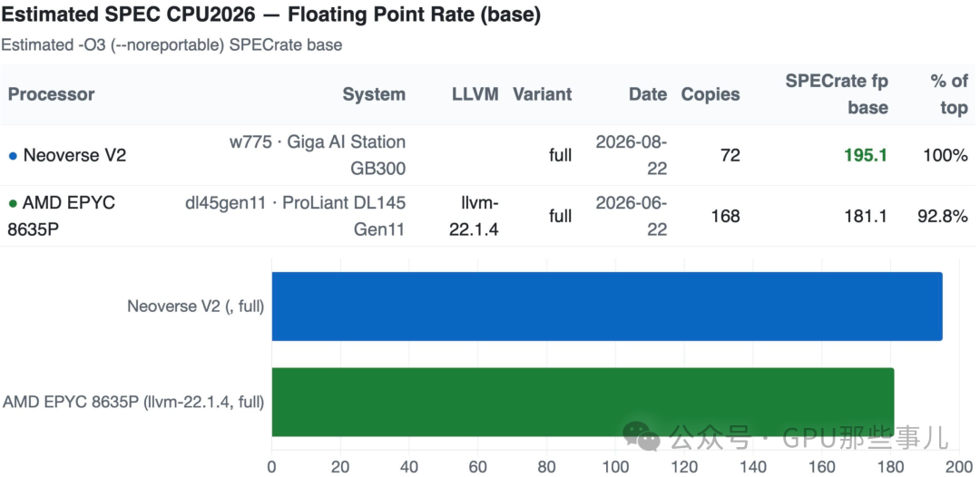Click the 100% value
The image size is (980, 477).
[946, 155]
